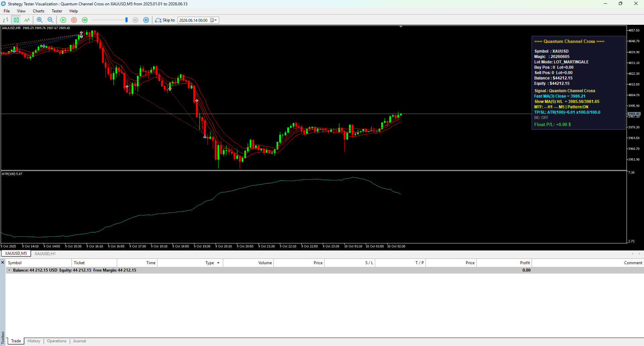
Task: Close the Toolbox panel
Action: (x=3, y=263)
